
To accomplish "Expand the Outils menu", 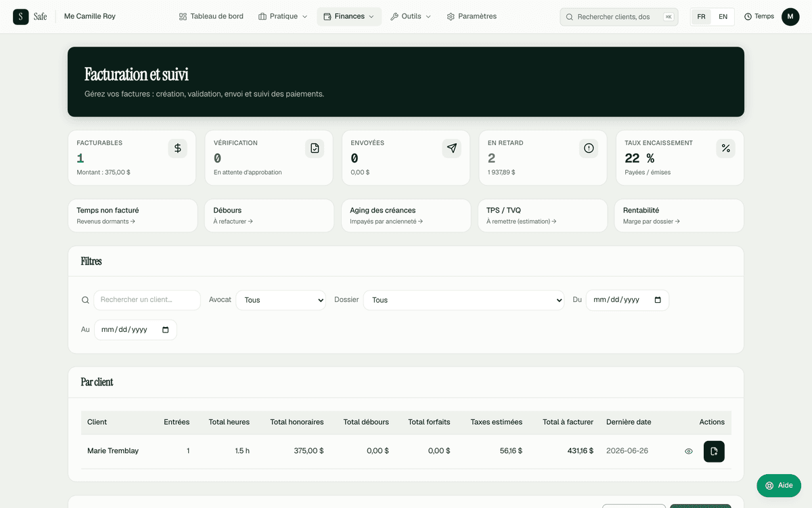I will click(x=411, y=16).
